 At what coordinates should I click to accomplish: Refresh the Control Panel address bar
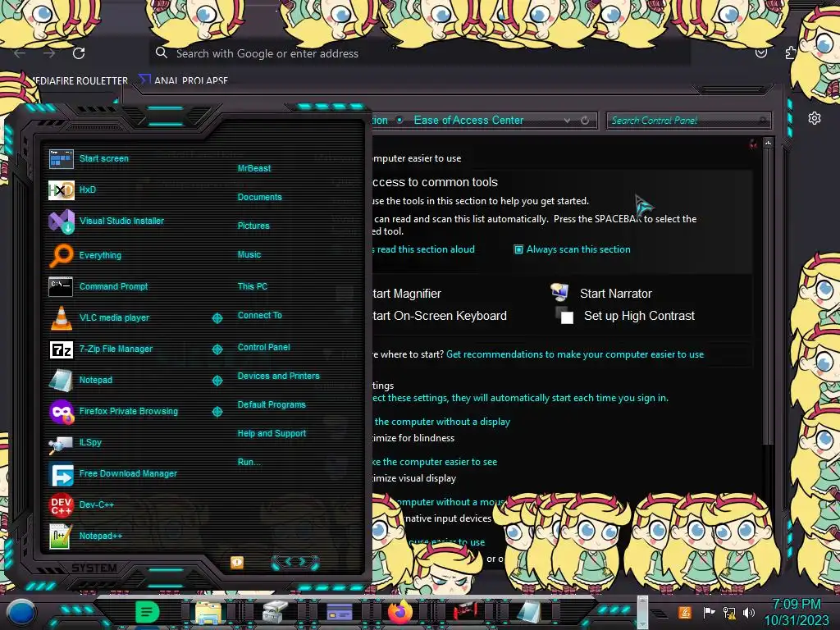(x=585, y=121)
